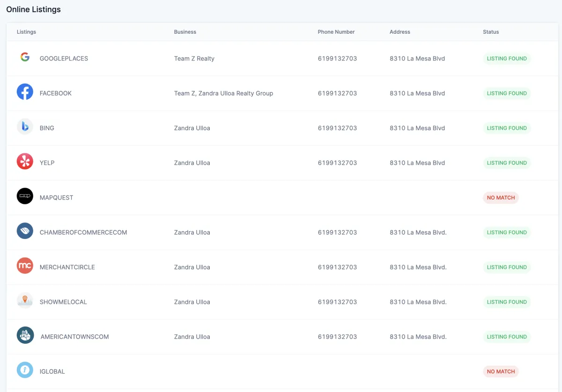The height and width of the screenshot is (392, 562).
Task: Click the MerchantCircle logo icon
Action: click(x=25, y=266)
